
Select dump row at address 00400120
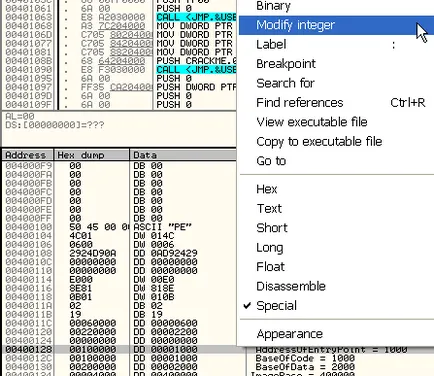[119, 332]
